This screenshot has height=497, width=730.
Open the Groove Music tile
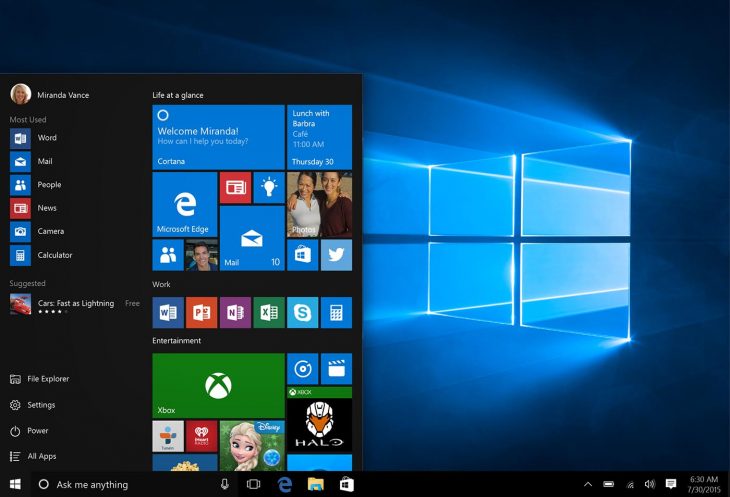(303, 369)
